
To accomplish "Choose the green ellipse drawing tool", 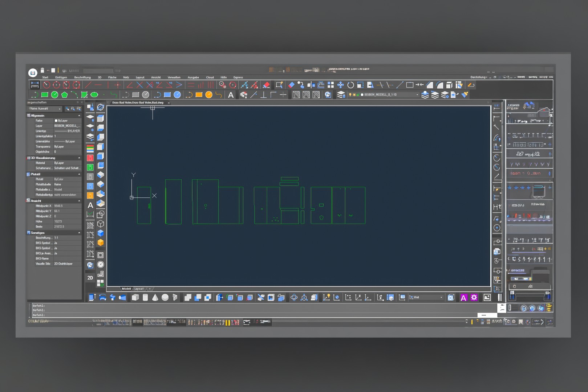I will point(94,95).
